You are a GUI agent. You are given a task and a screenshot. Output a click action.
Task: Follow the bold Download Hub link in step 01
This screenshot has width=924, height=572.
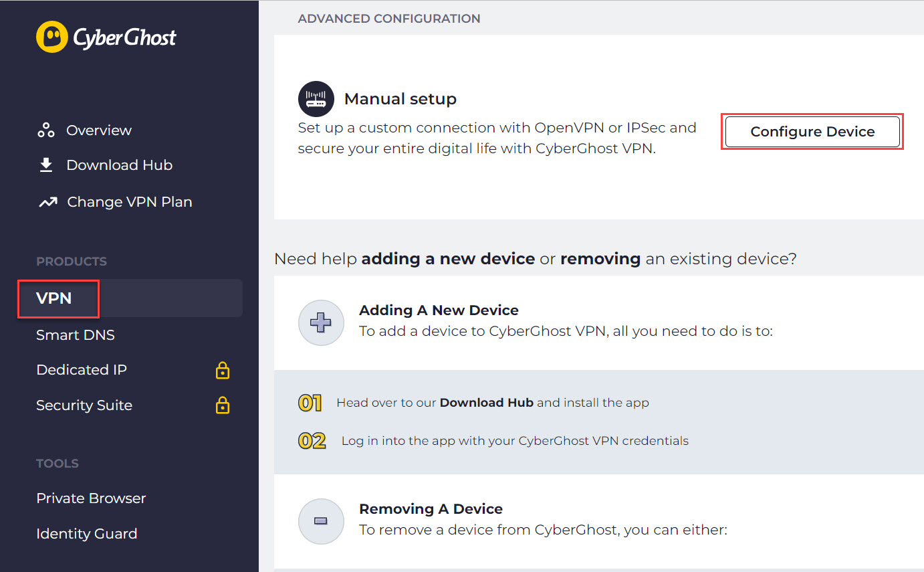click(486, 403)
